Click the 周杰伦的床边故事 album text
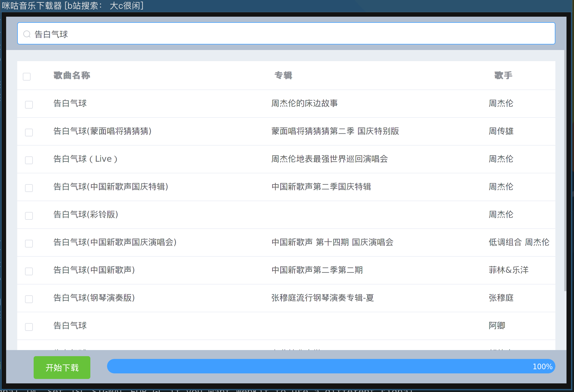 pos(304,103)
